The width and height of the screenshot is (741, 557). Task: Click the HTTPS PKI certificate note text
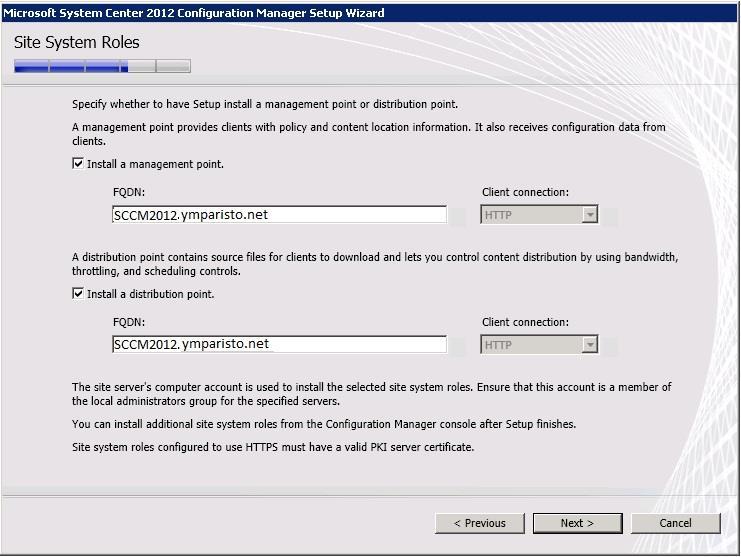coord(273,447)
